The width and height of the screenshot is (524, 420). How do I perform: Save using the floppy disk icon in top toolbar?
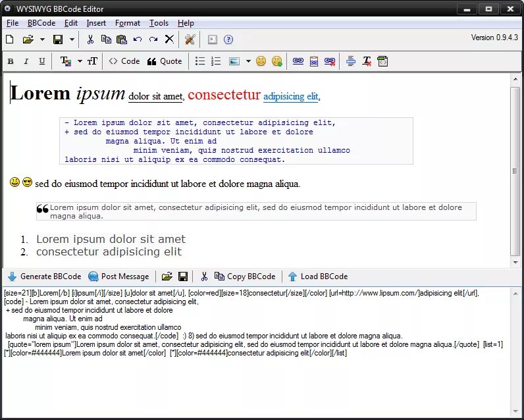(58, 39)
